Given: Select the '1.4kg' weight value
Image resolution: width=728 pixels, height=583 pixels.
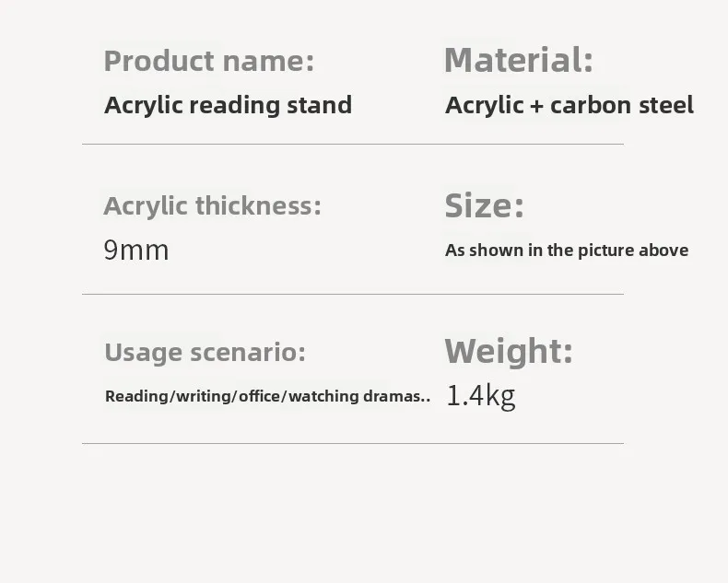Looking at the screenshot, I should [480, 396].
